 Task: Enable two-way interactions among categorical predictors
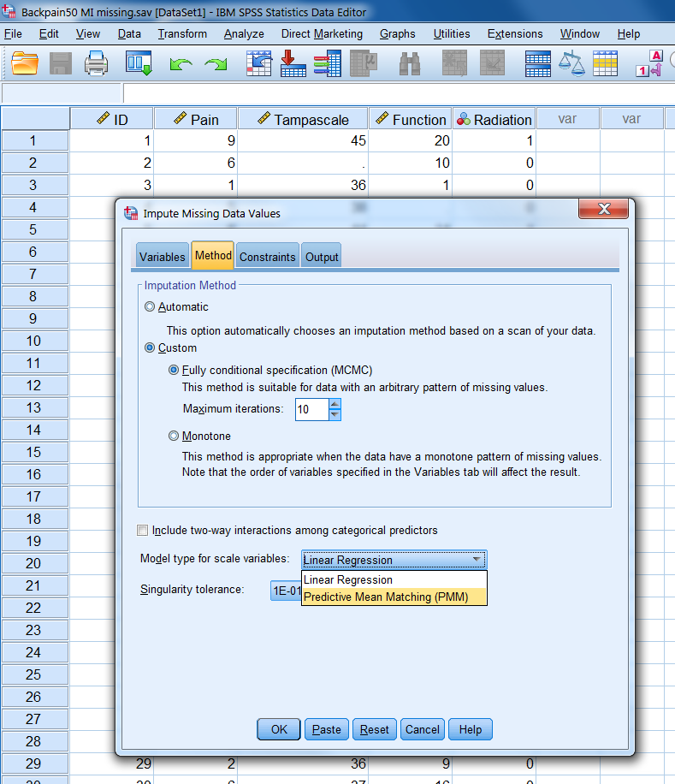[143, 530]
